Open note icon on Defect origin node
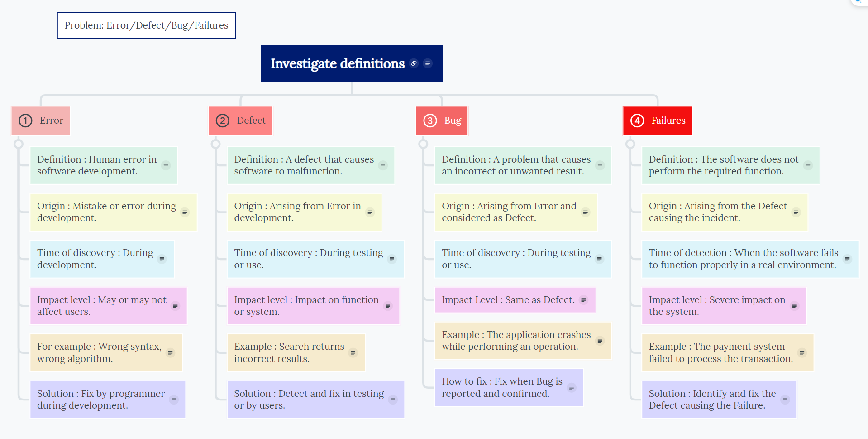This screenshot has height=439, width=868. [370, 212]
